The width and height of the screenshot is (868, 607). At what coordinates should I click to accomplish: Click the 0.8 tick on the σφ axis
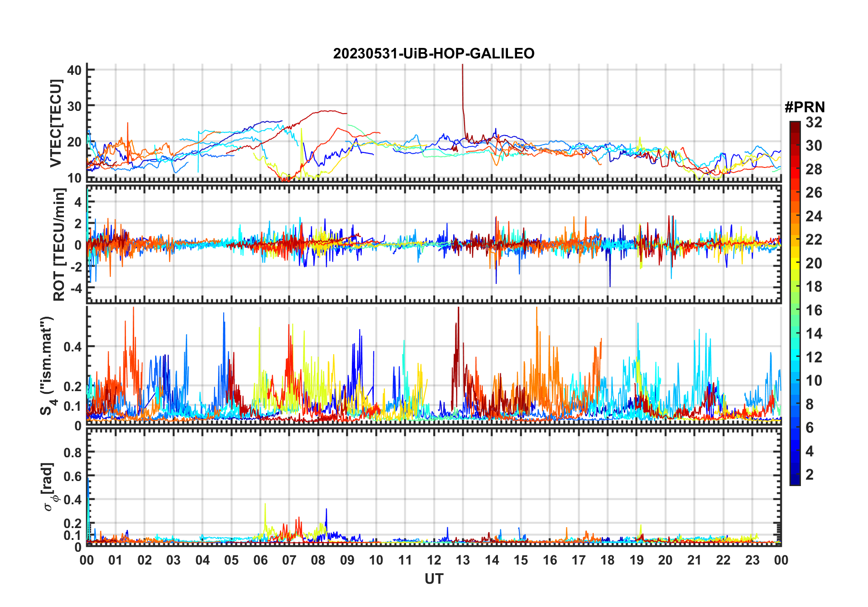pos(73,453)
